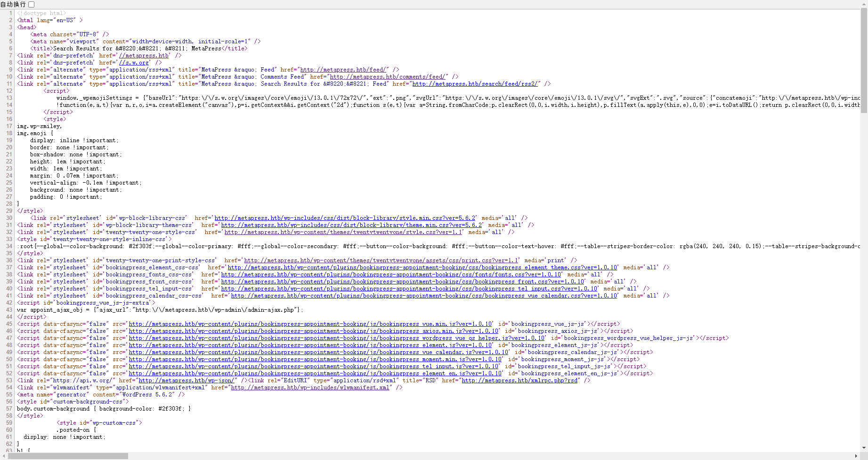Open bookingpress_element_theme.css link
The width and height of the screenshot is (868, 460).
[422, 267]
